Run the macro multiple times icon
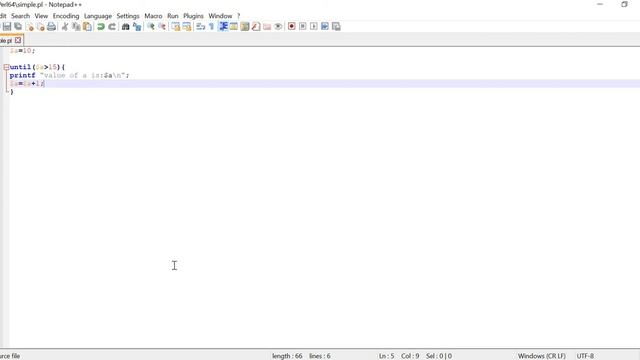 (x=325, y=27)
